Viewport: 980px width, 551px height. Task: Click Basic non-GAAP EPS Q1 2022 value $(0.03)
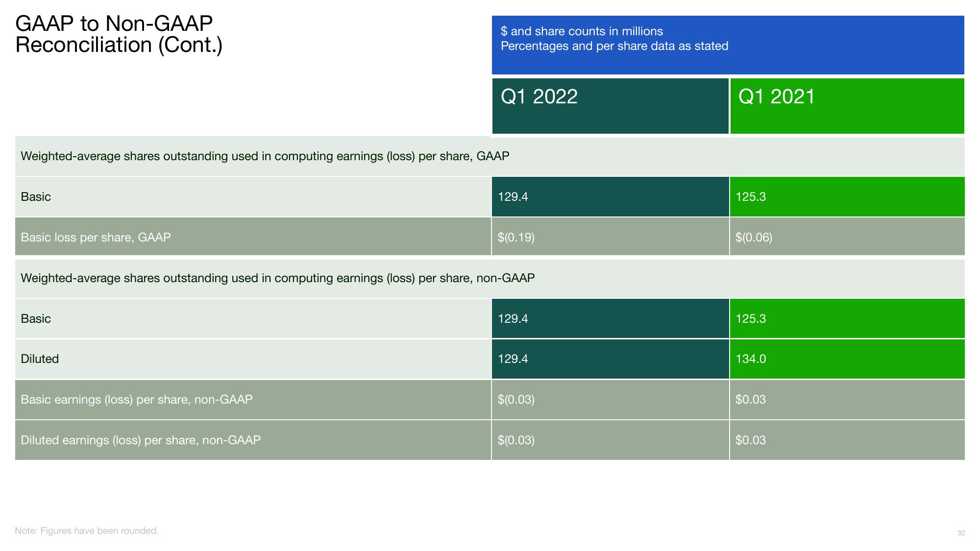[516, 400]
